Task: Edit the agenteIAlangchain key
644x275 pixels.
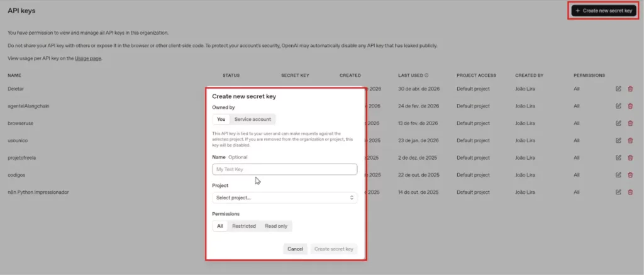Action: pos(618,106)
